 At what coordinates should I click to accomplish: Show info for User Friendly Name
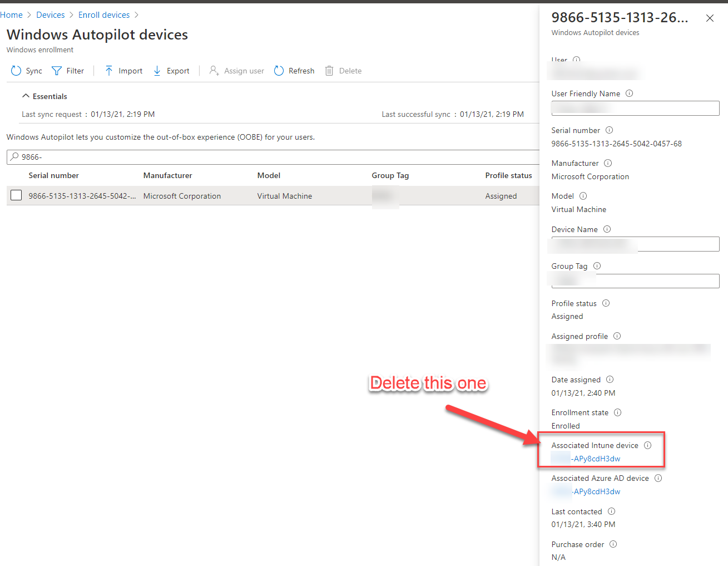[629, 93]
